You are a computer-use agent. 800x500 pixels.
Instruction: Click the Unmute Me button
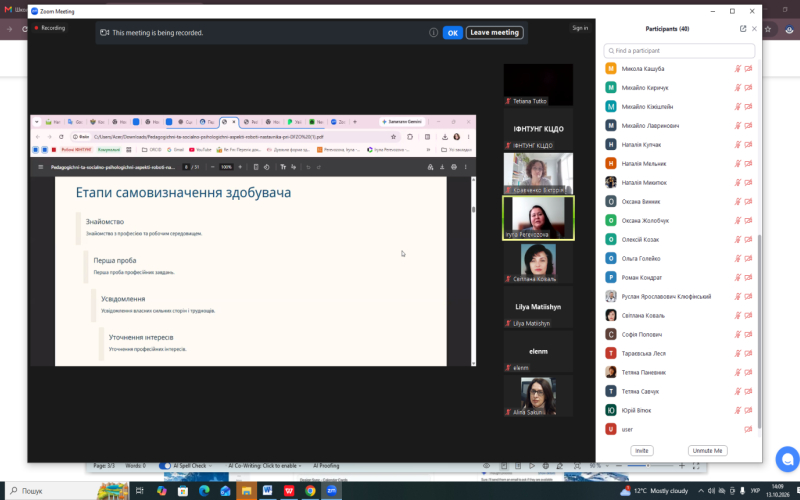click(x=707, y=451)
